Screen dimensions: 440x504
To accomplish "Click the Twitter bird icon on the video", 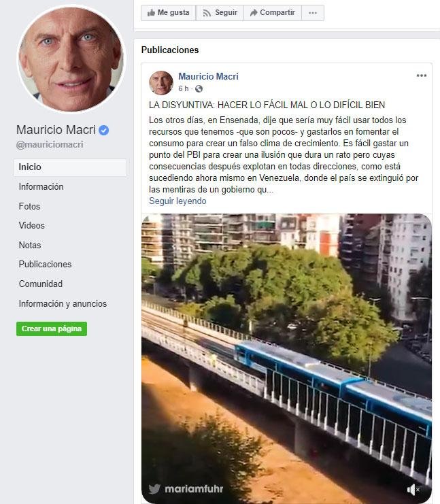I will coord(154,489).
